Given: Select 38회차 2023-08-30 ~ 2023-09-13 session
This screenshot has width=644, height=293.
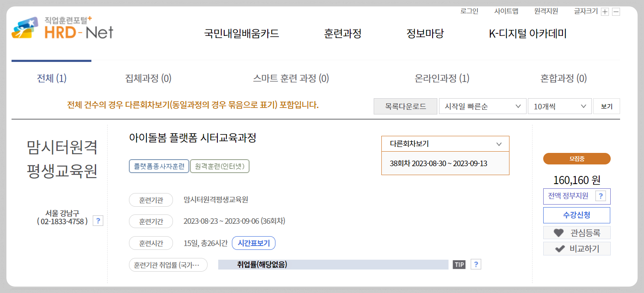Looking at the screenshot, I should 439,164.
